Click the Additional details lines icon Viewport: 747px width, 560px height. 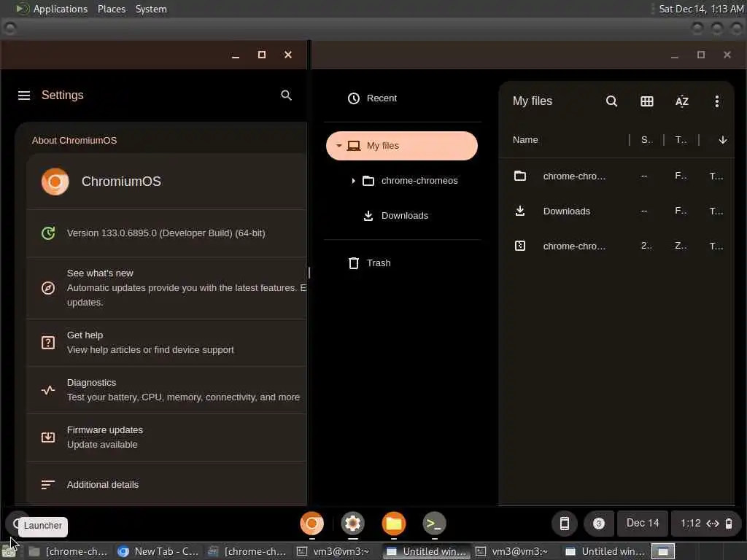pos(48,485)
